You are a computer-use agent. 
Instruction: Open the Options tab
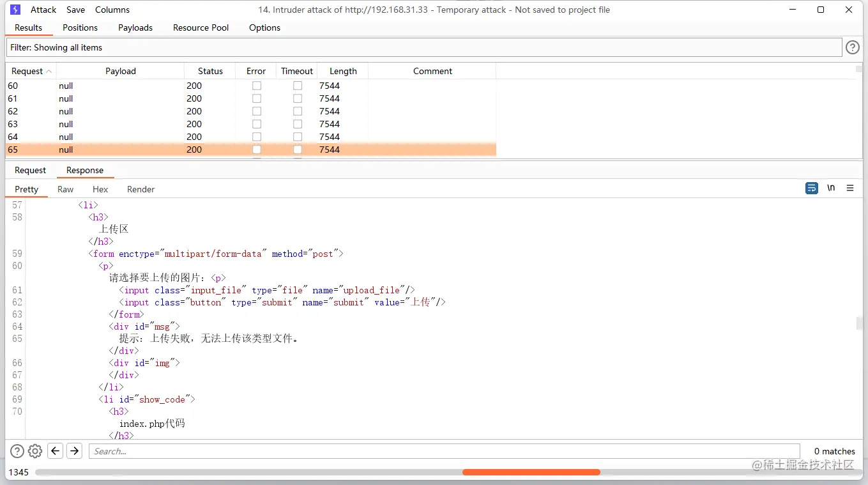pyautogui.click(x=265, y=27)
